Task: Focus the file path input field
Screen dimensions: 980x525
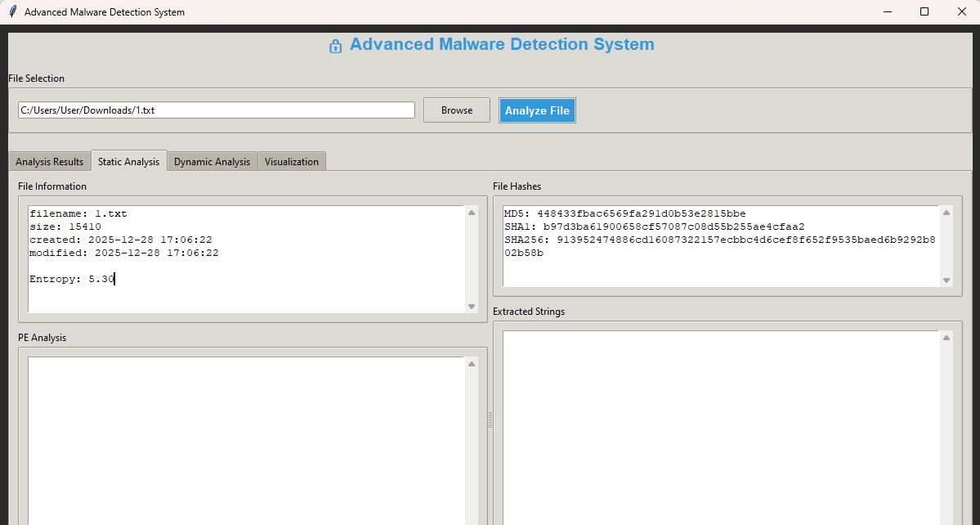Action: pos(216,110)
